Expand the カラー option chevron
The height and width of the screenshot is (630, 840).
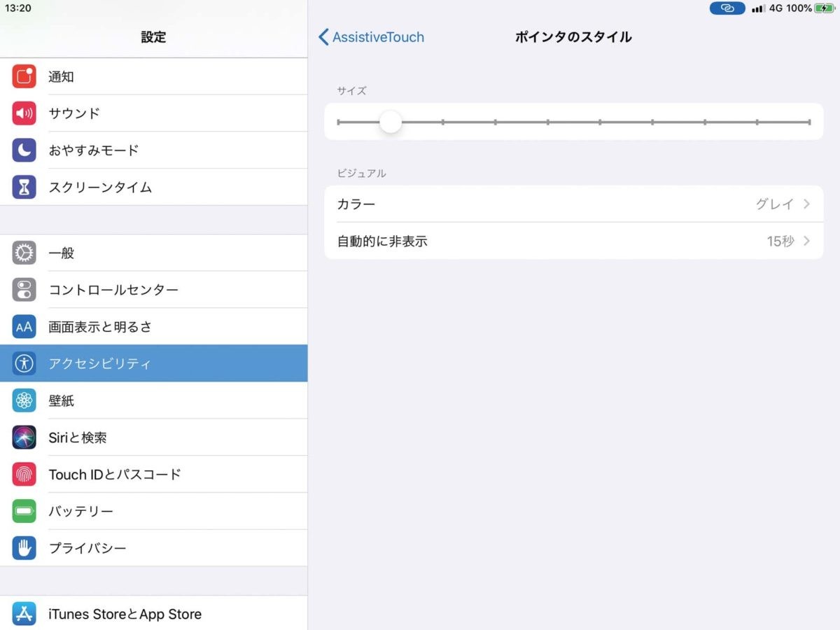click(806, 204)
